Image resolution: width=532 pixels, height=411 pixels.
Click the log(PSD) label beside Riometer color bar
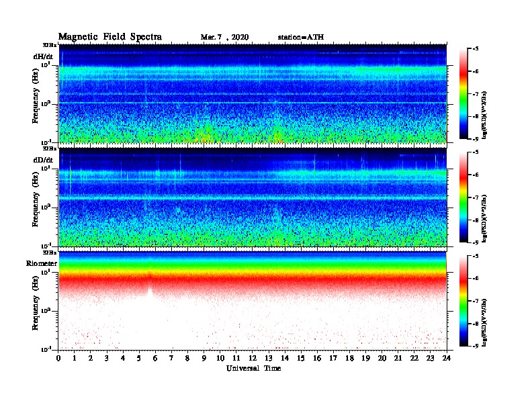tap(484, 322)
